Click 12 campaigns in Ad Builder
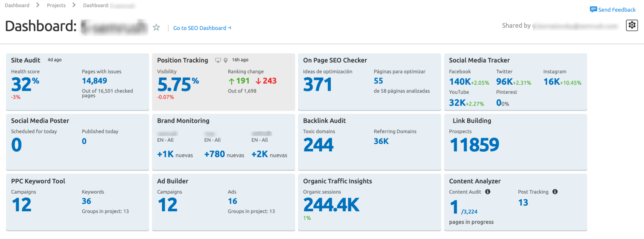This screenshot has width=644, height=239. [168, 205]
